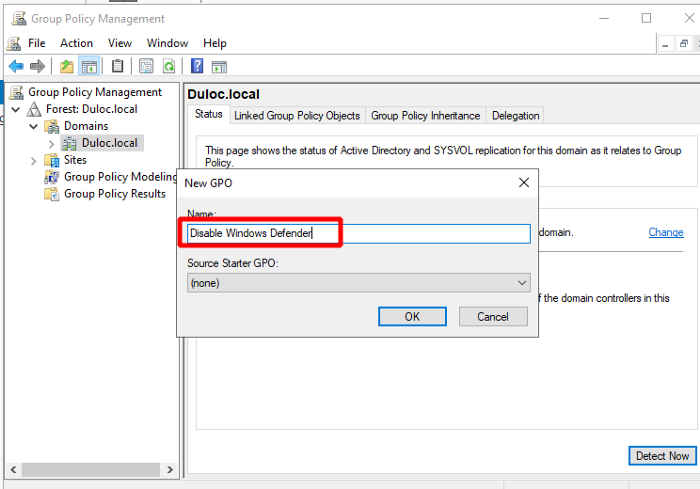Select the Sites tree item
Image resolution: width=700 pixels, height=489 pixels.
(75, 160)
